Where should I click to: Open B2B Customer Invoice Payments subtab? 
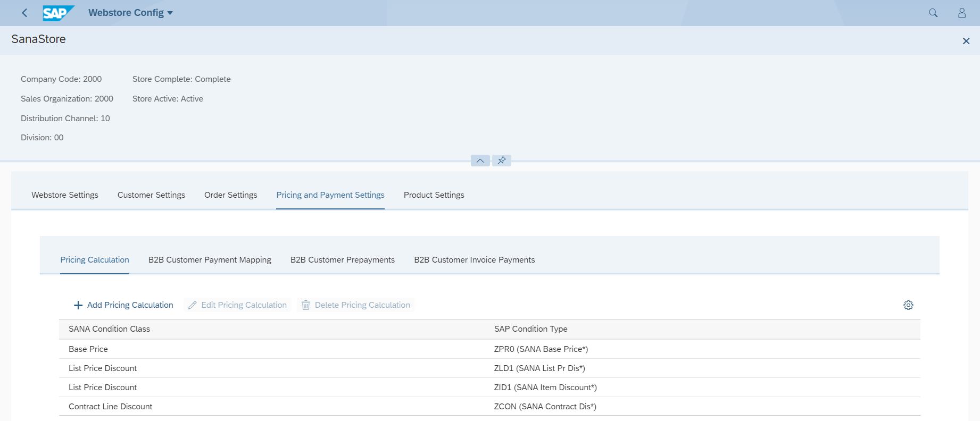[x=475, y=260]
